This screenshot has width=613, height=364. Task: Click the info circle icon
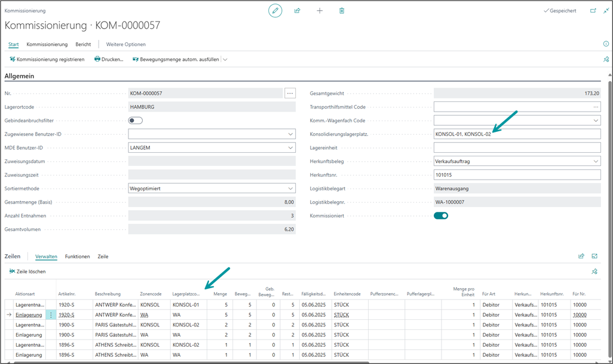click(x=606, y=44)
